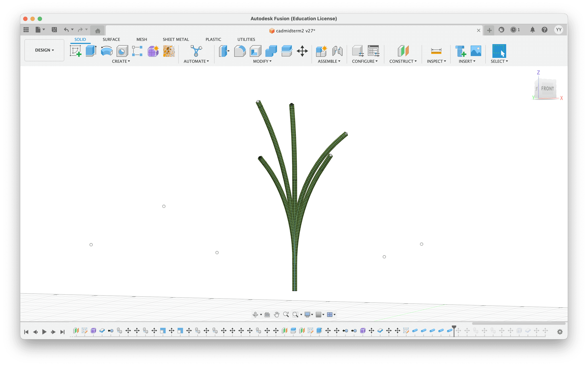Open the MODIFY dropdown menu
Image resolution: width=588 pixels, height=366 pixels.
coord(262,61)
